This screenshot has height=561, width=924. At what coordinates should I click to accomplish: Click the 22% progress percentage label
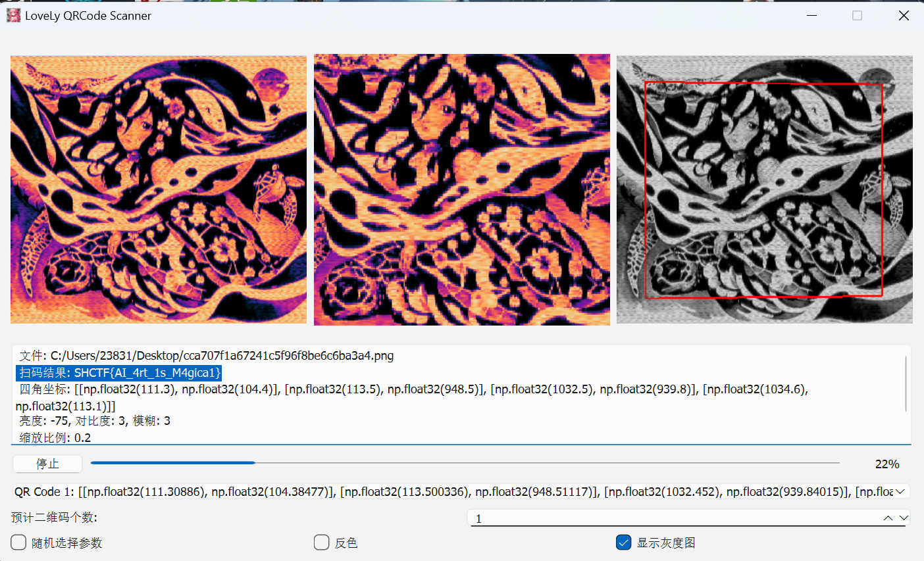click(887, 464)
